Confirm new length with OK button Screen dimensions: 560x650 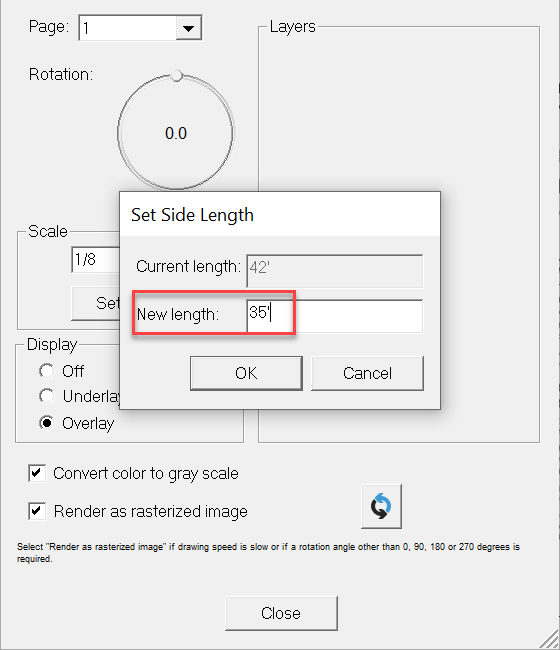point(246,373)
